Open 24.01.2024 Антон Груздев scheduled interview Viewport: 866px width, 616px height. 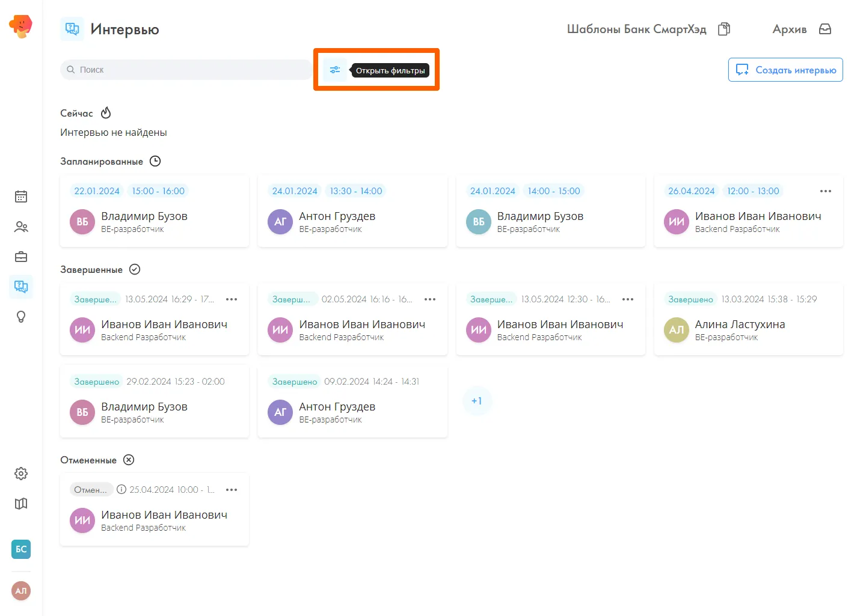pyautogui.click(x=352, y=211)
